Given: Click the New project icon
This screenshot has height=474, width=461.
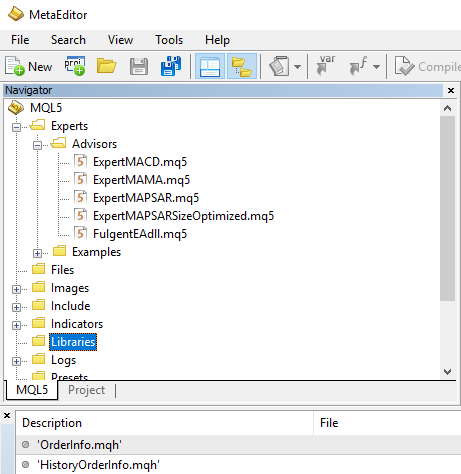Looking at the screenshot, I should click(75, 66).
